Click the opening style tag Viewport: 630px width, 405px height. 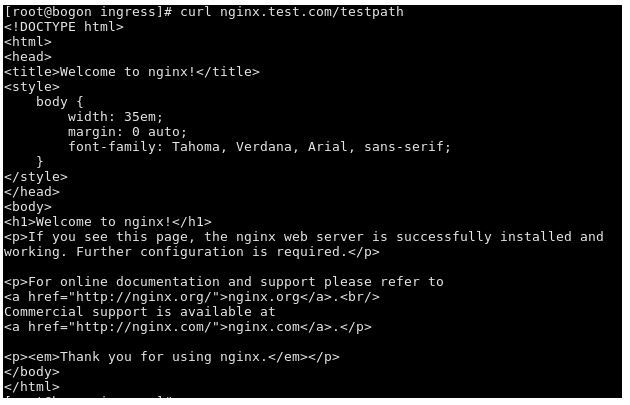[x=32, y=87]
